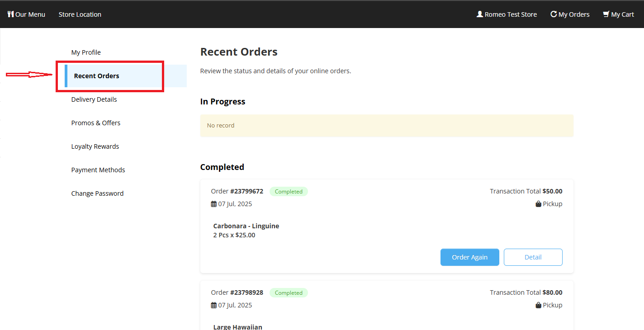
Task: Open the Loyalty Rewards page
Action: point(95,146)
